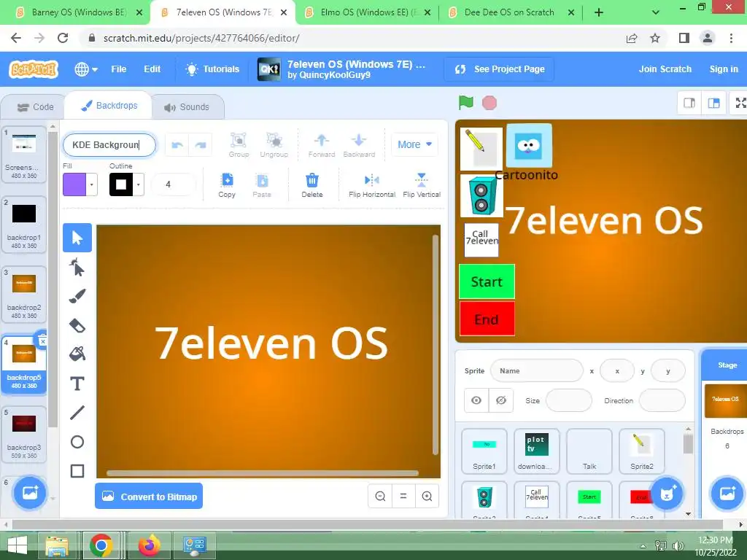Delete the selected object

tap(312, 184)
